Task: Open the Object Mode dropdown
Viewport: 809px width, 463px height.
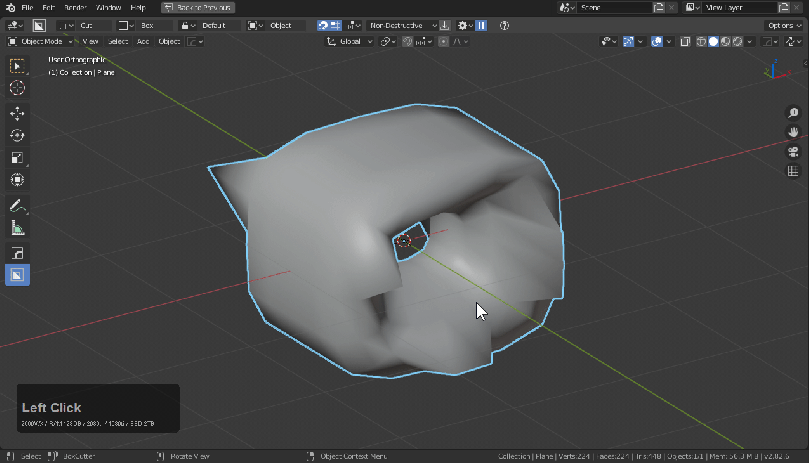Action: [x=40, y=42]
